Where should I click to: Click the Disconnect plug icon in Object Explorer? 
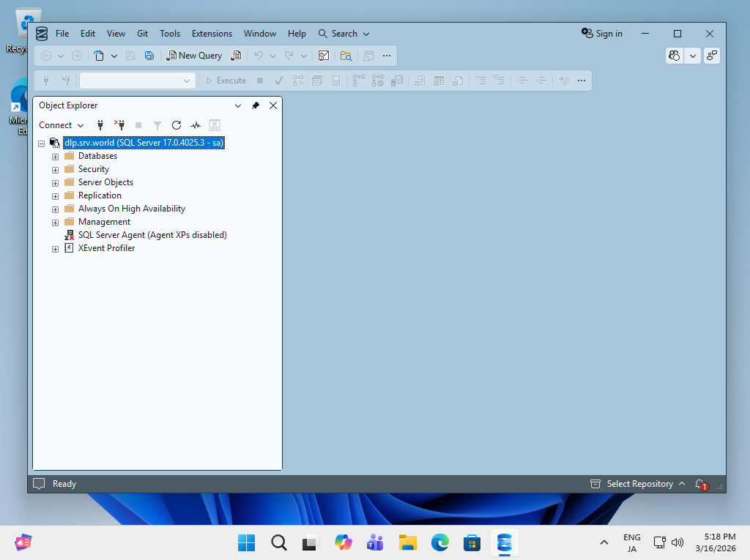(119, 125)
